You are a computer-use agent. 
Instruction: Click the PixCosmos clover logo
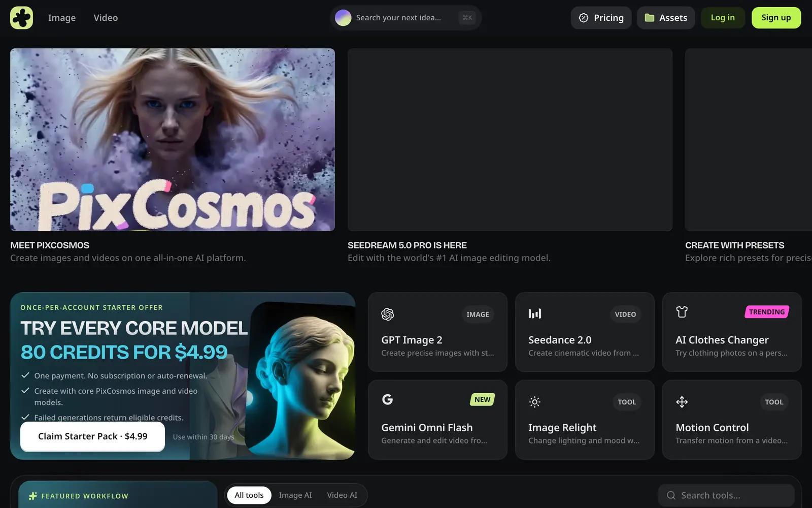(x=21, y=18)
